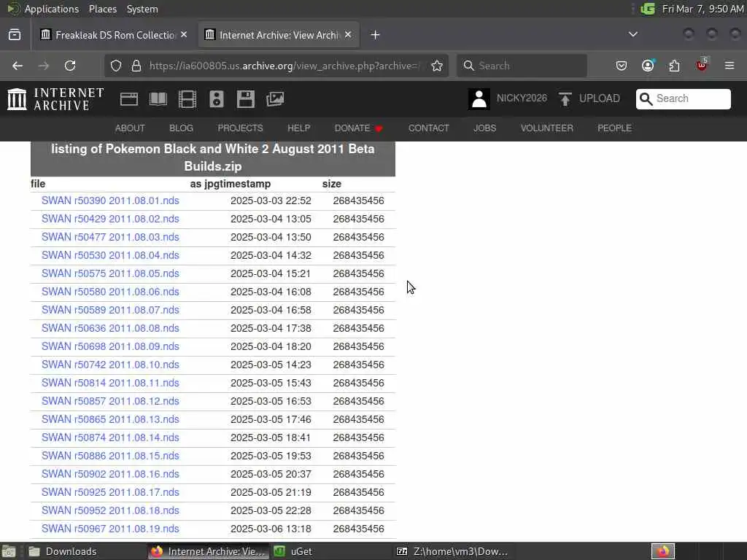Click the NICKY2026 username
The width and height of the screenshot is (747, 560).
pyautogui.click(x=522, y=98)
